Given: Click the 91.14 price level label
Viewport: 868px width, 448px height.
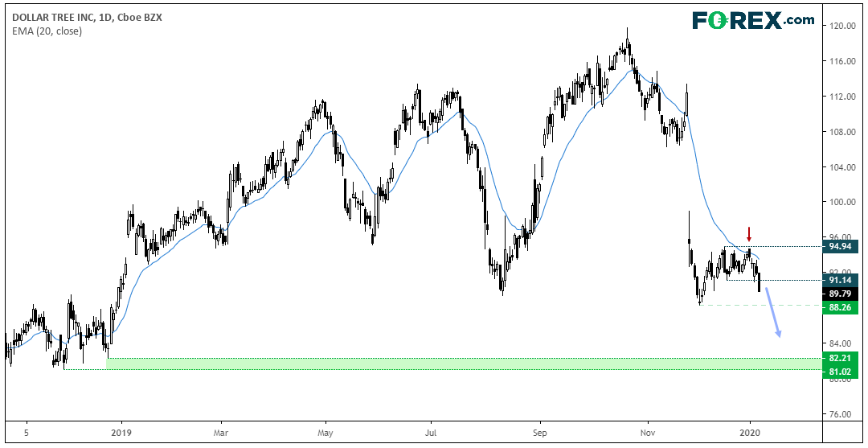Looking at the screenshot, I should pyautogui.click(x=842, y=280).
